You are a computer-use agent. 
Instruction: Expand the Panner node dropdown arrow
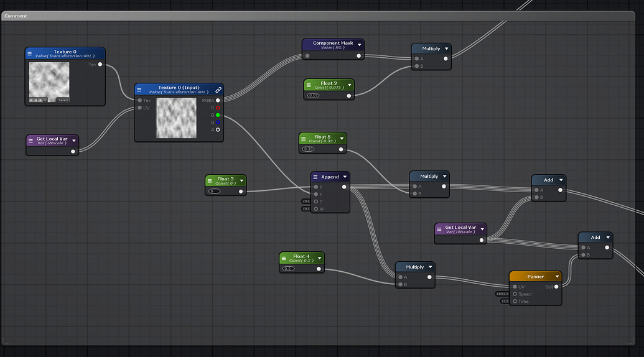(556, 277)
